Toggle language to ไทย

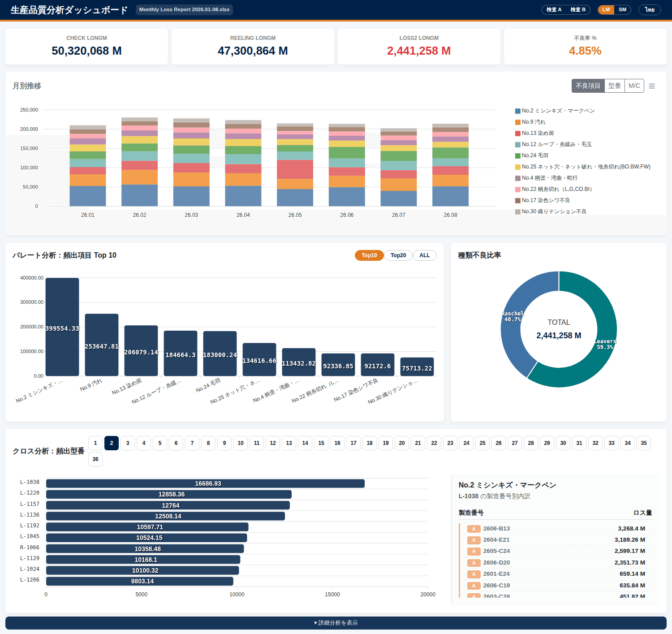pos(650,9)
